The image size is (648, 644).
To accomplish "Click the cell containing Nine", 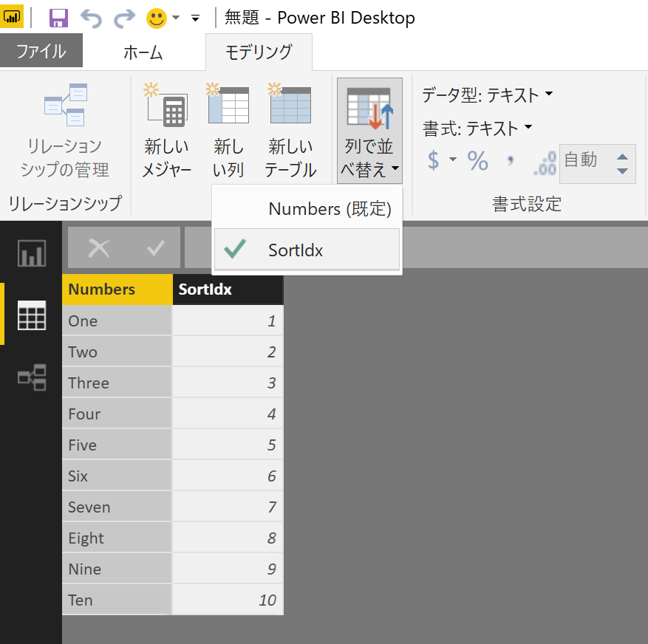I will point(117,569).
